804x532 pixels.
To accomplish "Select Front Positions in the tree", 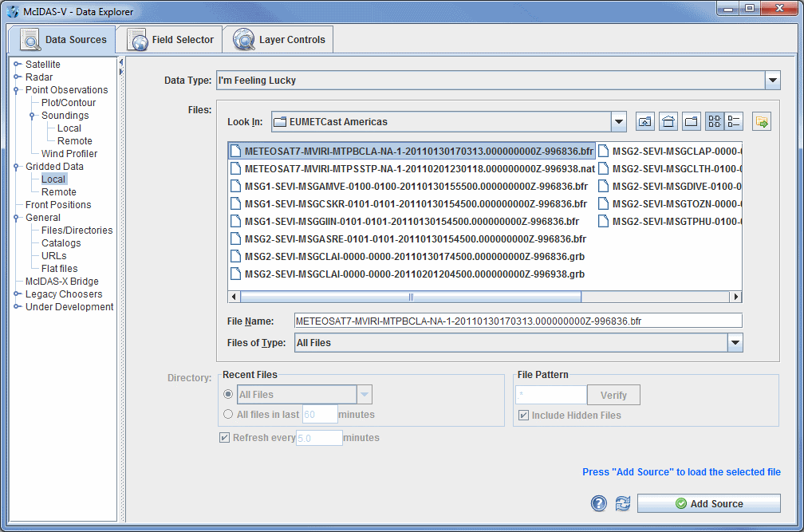I will [58, 204].
